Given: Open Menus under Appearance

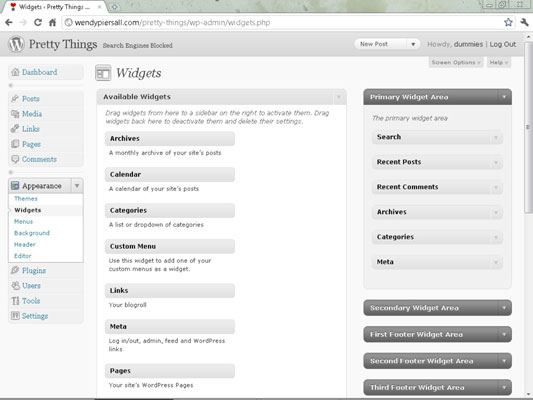Looking at the screenshot, I should pos(23,222).
